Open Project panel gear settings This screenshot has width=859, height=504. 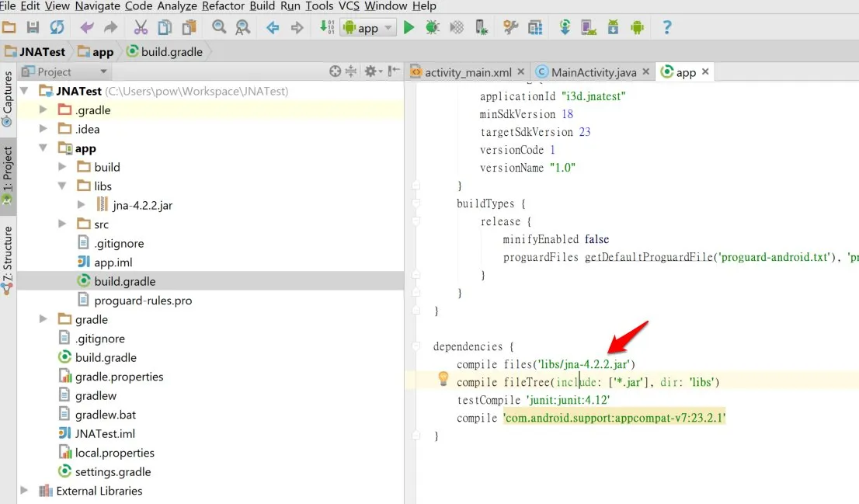click(373, 71)
